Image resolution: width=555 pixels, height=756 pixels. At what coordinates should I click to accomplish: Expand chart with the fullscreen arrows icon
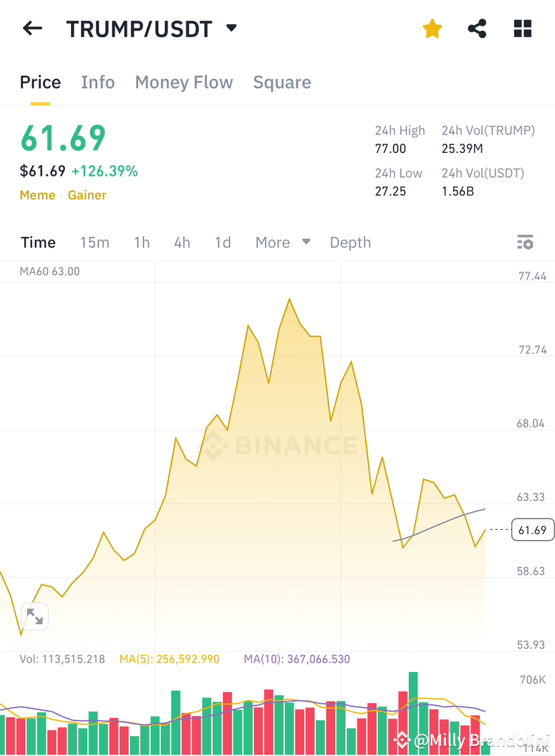click(x=35, y=616)
